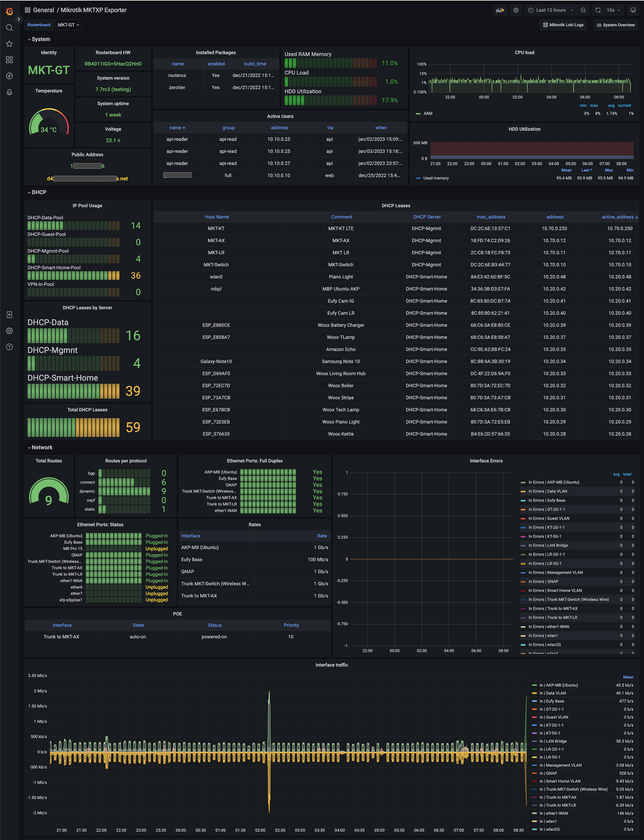Sort Active Users by name column
Image resolution: width=644 pixels, height=840 pixels.
(x=177, y=128)
